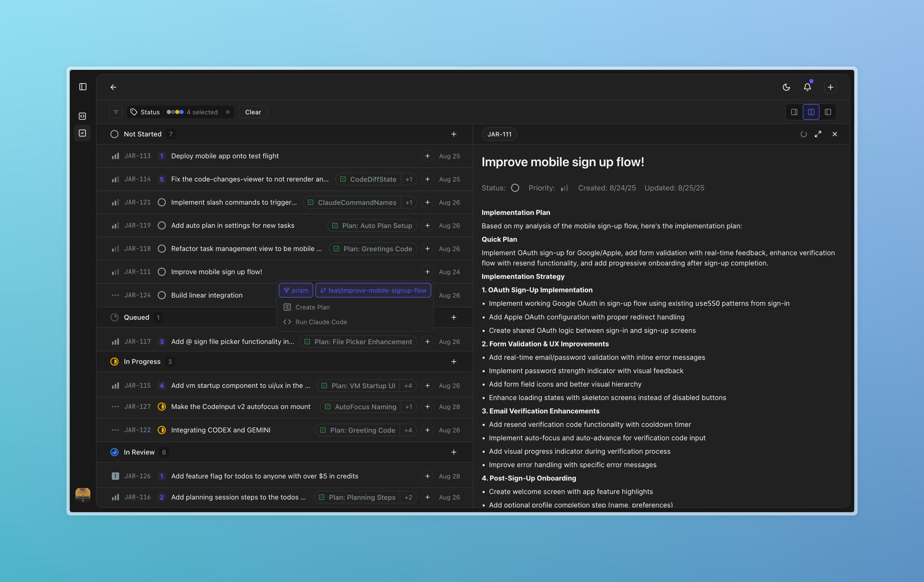
Task: Click the back arrow icon
Action: coord(113,87)
